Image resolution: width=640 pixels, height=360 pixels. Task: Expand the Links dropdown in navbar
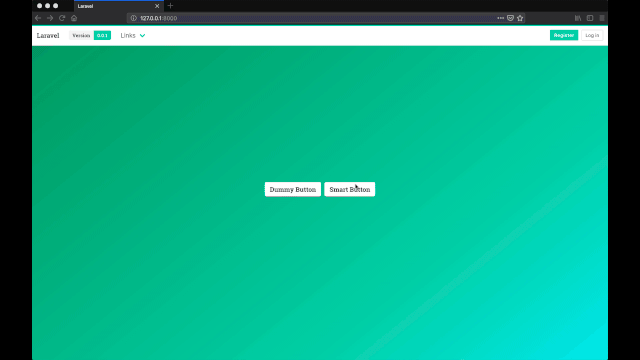pos(133,36)
